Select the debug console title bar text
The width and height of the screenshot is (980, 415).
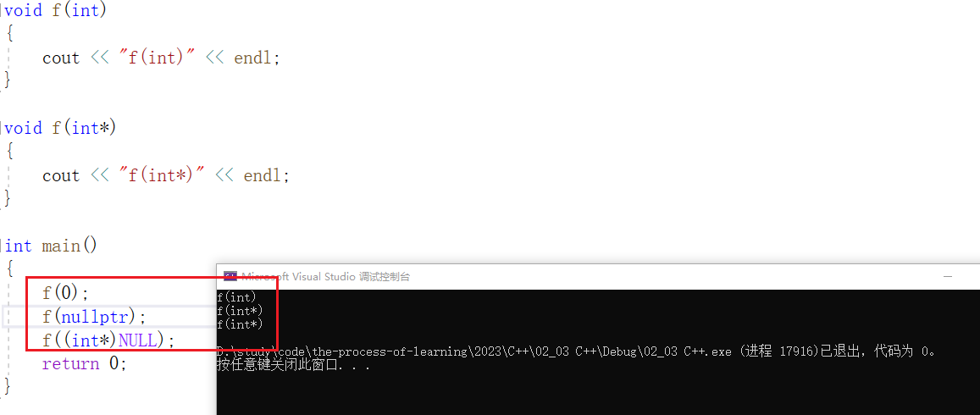click(325, 276)
